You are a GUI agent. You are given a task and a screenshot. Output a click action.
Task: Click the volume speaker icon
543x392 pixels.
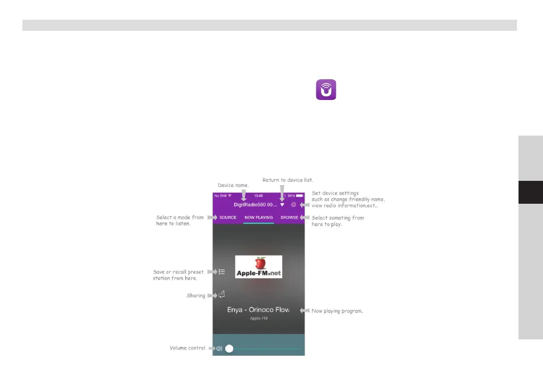coord(219,348)
